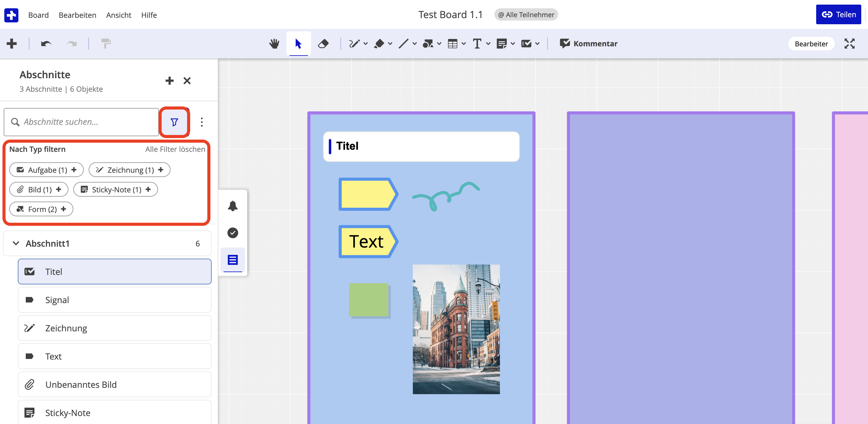This screenshot has width=868, height=424.
Task: Select the Unbenanntes Bild list item
Action: click(115, 384)
